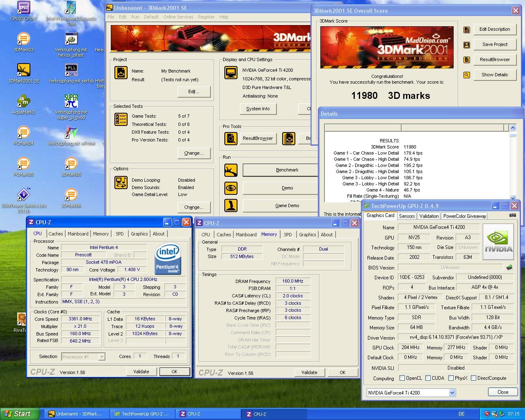The image size is (525, 420).
Task: Open the Sensors tab in GPU-Z
Action: [x=407, y=216]
